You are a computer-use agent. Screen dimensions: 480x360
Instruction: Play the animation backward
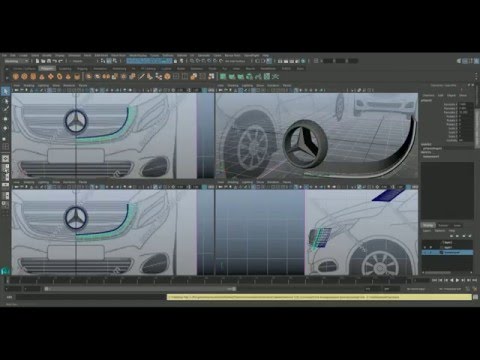451,280
